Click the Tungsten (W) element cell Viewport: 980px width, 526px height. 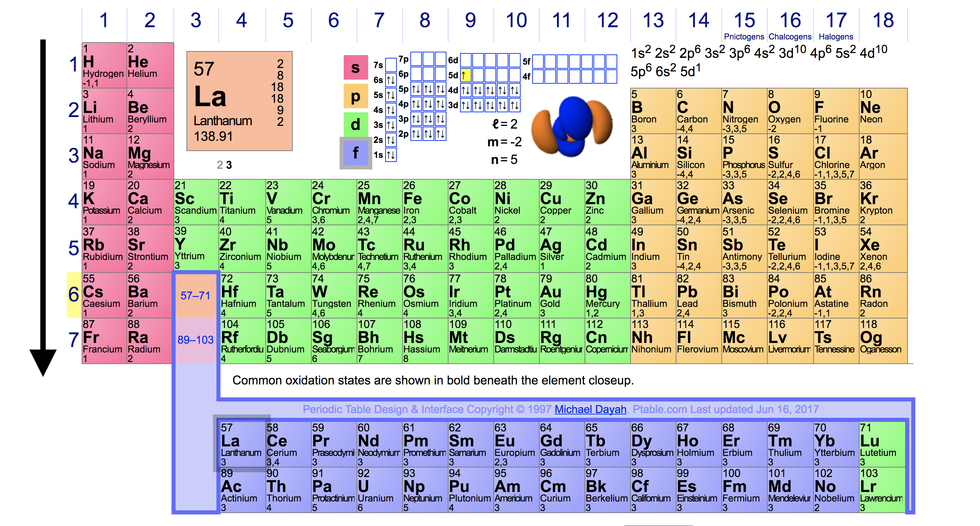pyautogui.click(x=333, y=295)
